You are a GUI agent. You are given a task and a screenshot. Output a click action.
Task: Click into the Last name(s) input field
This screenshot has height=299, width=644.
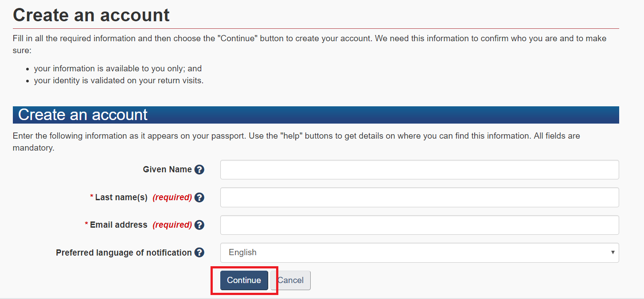tap(419, 198)
